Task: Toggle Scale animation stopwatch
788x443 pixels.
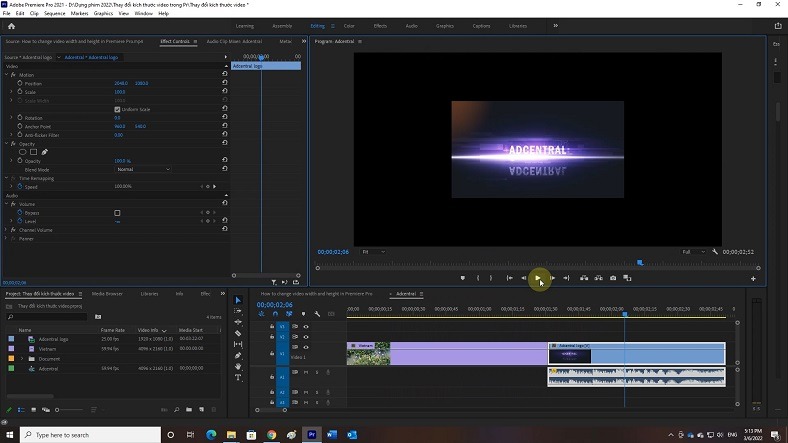Action: (20, 92)
